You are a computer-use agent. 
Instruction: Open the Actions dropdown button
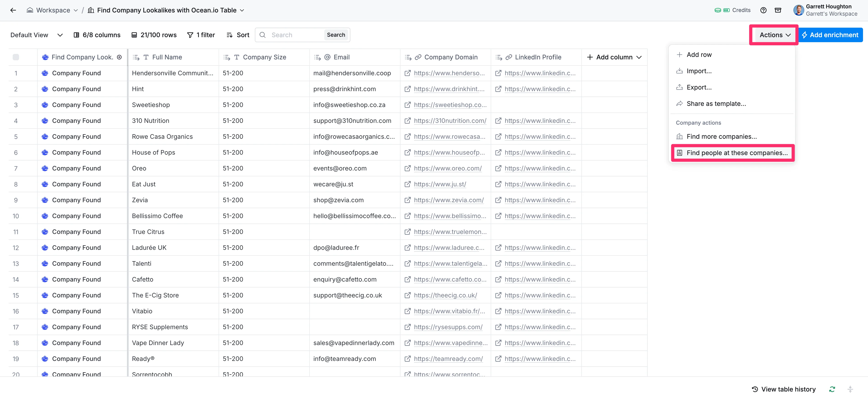click(x=774, y=35)
